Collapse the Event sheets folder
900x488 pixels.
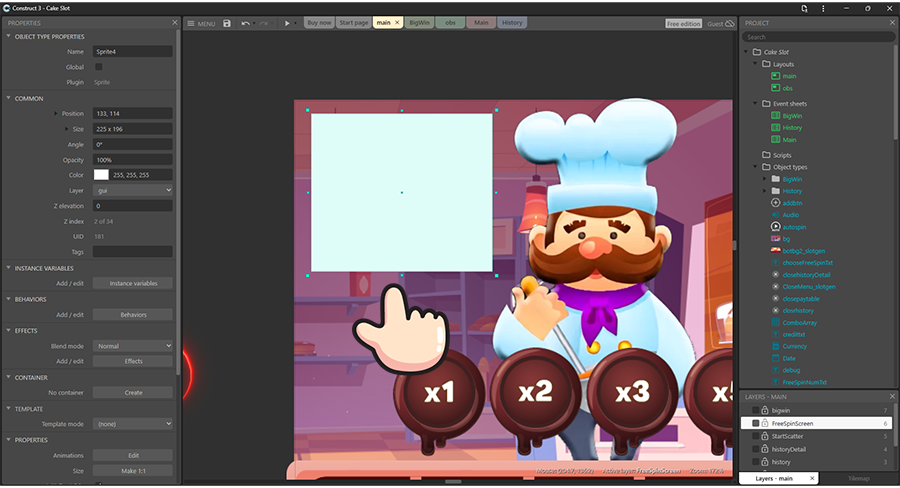point(755,103)
